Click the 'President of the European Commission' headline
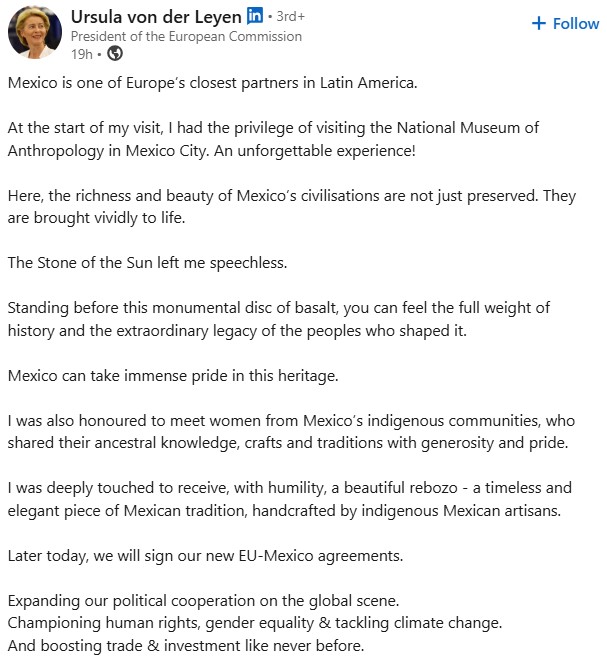 pos(186,37)
